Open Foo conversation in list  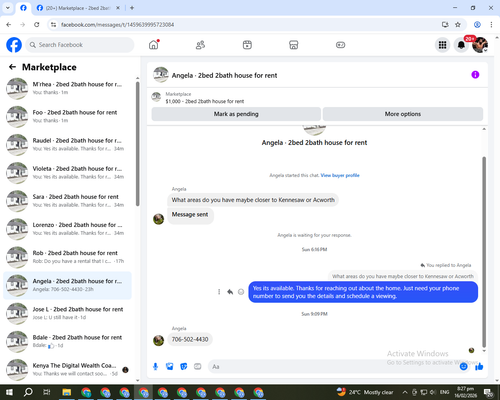67,116
